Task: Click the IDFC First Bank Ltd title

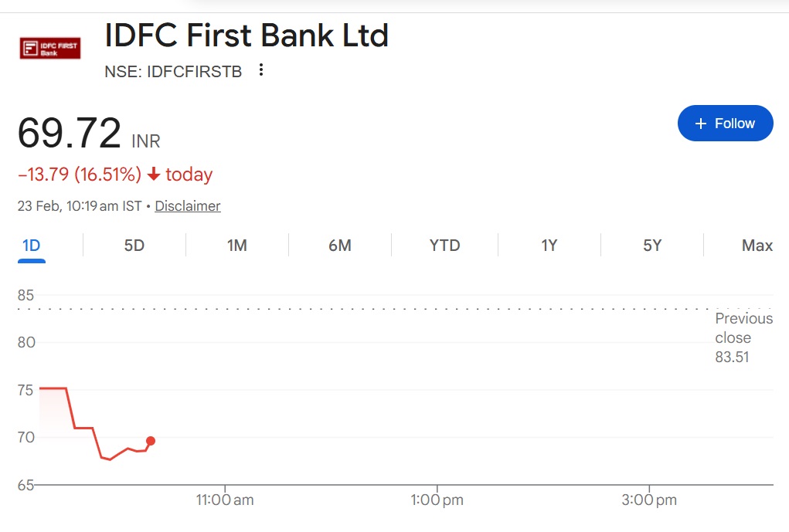Action: 247,36
